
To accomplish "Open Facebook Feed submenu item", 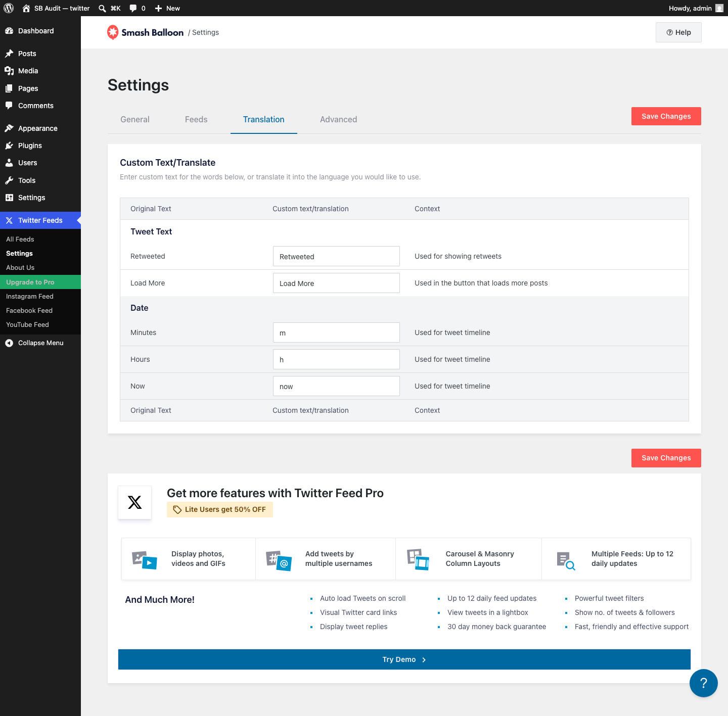I will [x=29, y=311].
